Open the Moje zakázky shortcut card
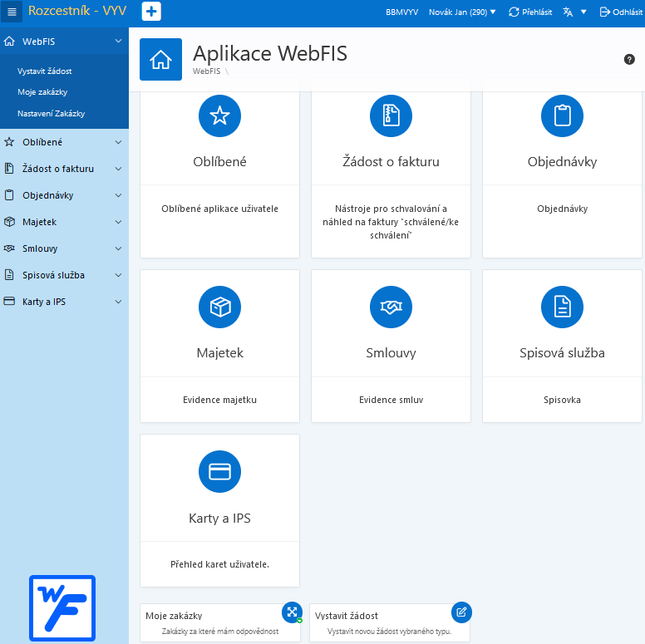 click(220, 622)
